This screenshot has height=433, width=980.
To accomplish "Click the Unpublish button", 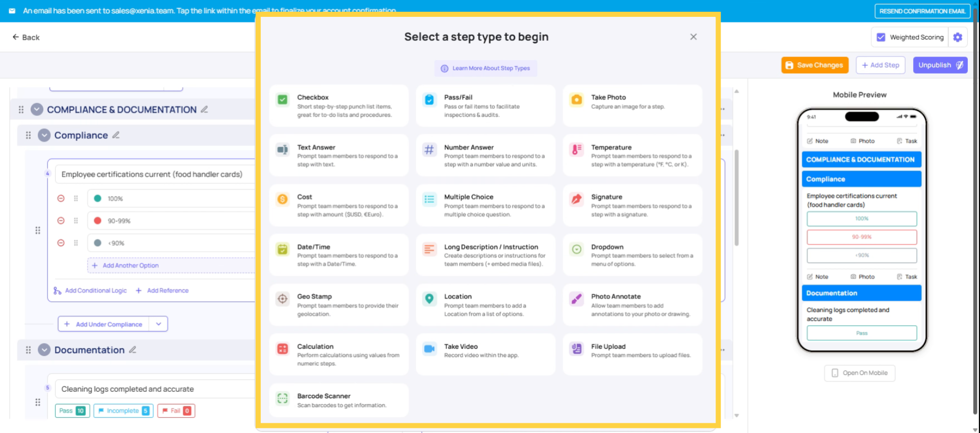I will click(x=940, y=65).
